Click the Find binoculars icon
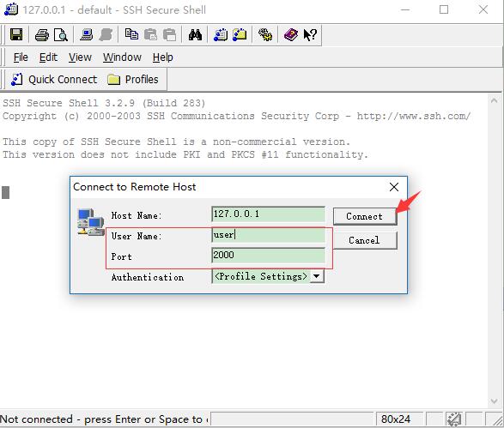The image size is (504, 428). (195, 34)
